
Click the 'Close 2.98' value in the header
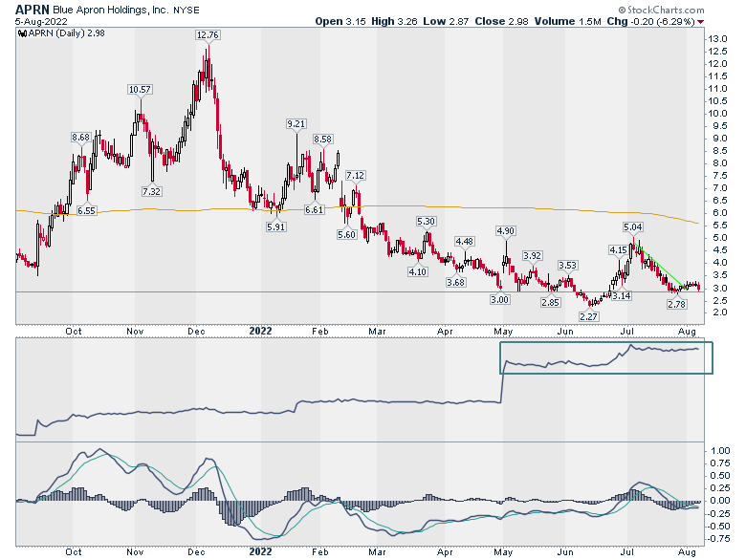point(501,21)
